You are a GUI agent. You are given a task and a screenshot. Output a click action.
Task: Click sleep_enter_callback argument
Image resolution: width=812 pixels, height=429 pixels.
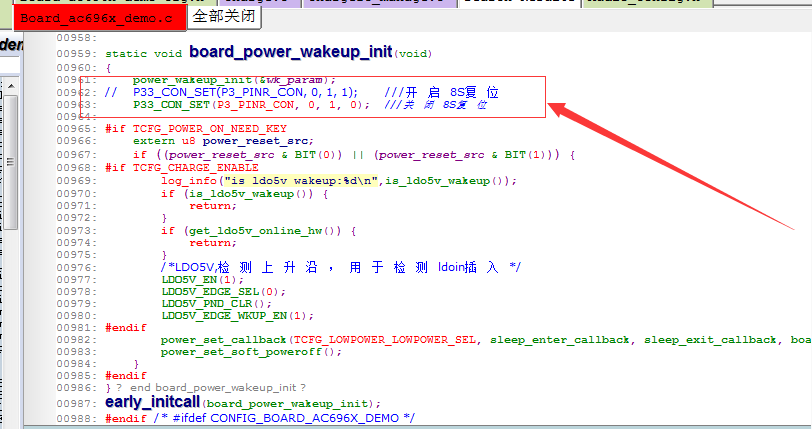[559, 340]
